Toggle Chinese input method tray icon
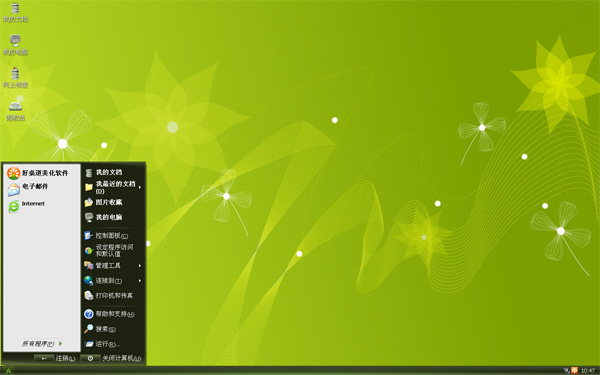The image size is (600, 375). pos(574,370)
